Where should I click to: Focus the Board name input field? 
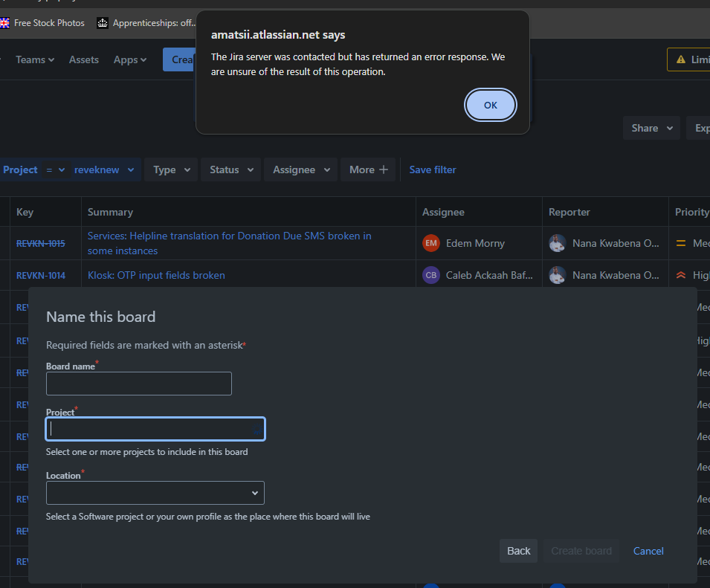[x=139, y=384]
